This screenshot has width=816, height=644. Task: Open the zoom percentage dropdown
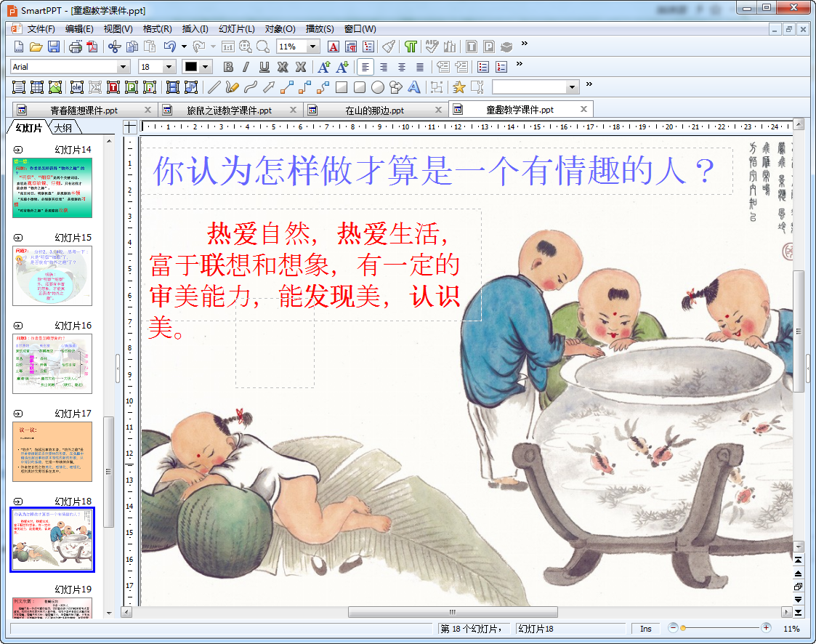312,47
